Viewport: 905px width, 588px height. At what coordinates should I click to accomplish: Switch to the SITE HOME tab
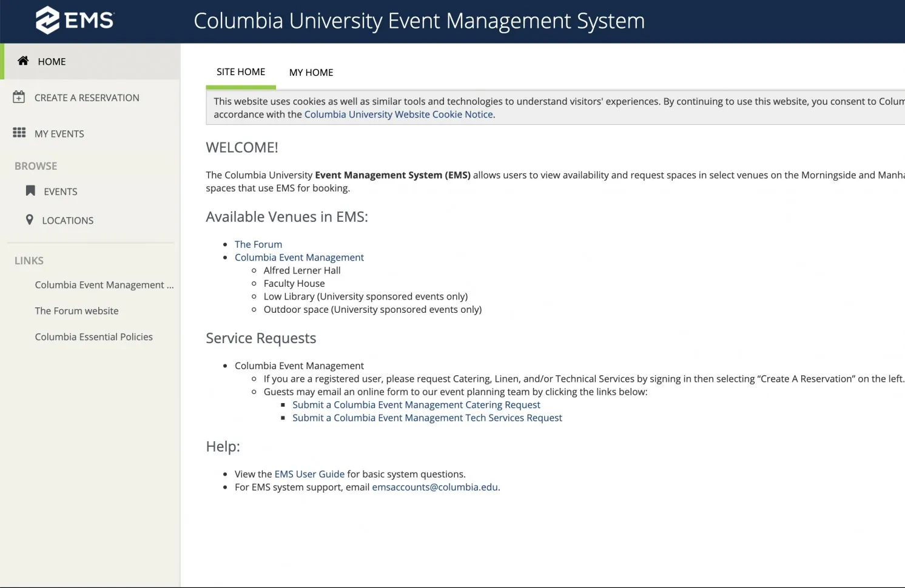tap(241, 72)
